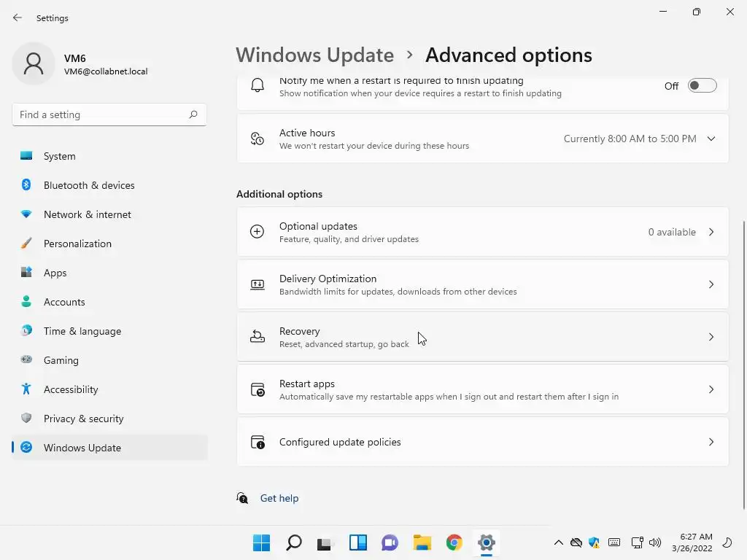The width and height of the screenshot is (747, 560).
Task: Click the Bluetooth icon in sidebar
Action: coord(26,184)
